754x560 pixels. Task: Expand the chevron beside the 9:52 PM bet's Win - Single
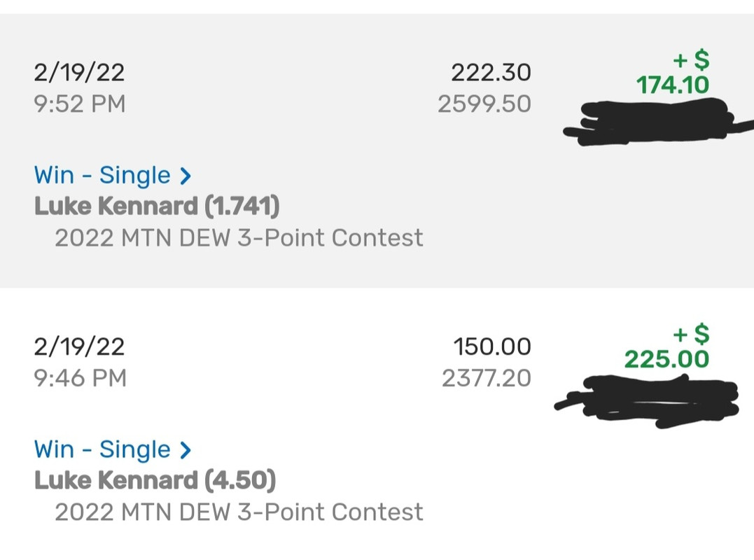coord(186,176)
